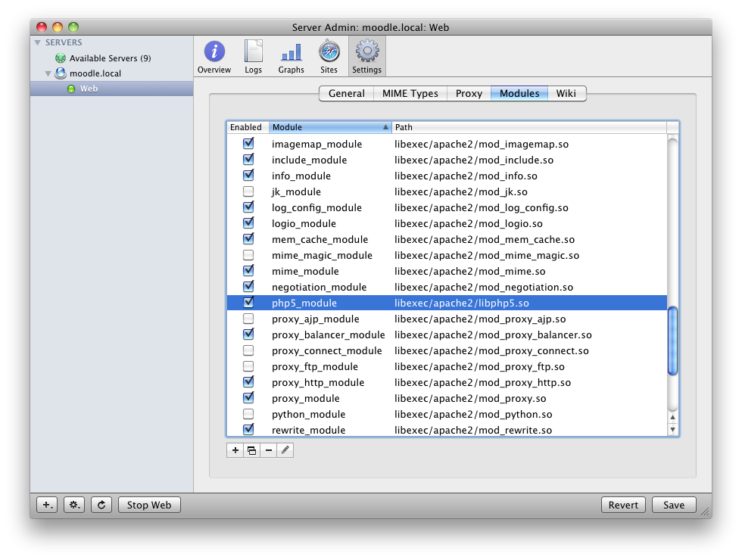The height and width of the screenshot is (560, 742).
Task: Remove the selected module with minus button
Action: pyautogui.click(x=268, y=450)
